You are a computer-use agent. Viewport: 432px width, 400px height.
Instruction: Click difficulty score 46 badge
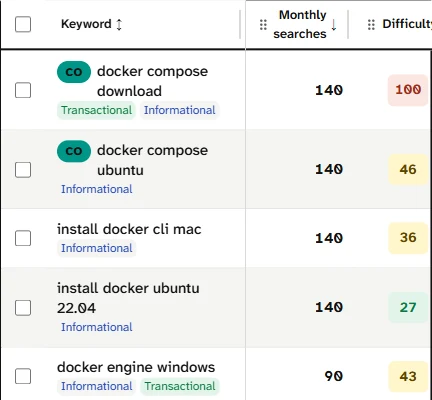tap(408, 169)
